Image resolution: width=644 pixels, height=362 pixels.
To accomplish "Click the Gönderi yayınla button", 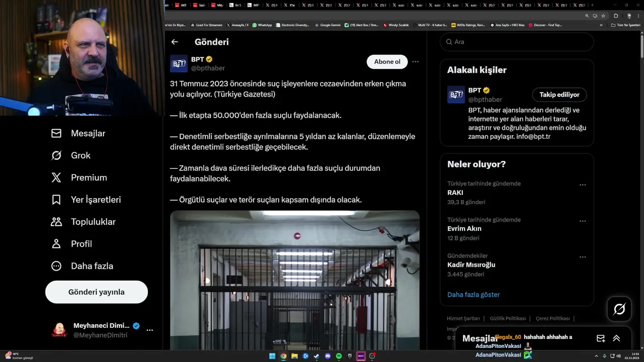I will tap(97, 292).
